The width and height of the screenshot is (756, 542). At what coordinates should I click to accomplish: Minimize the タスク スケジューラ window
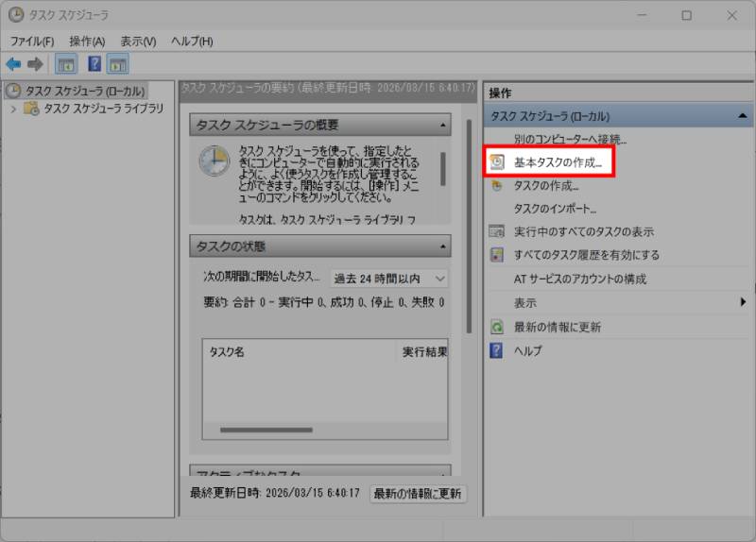point(642,15)
